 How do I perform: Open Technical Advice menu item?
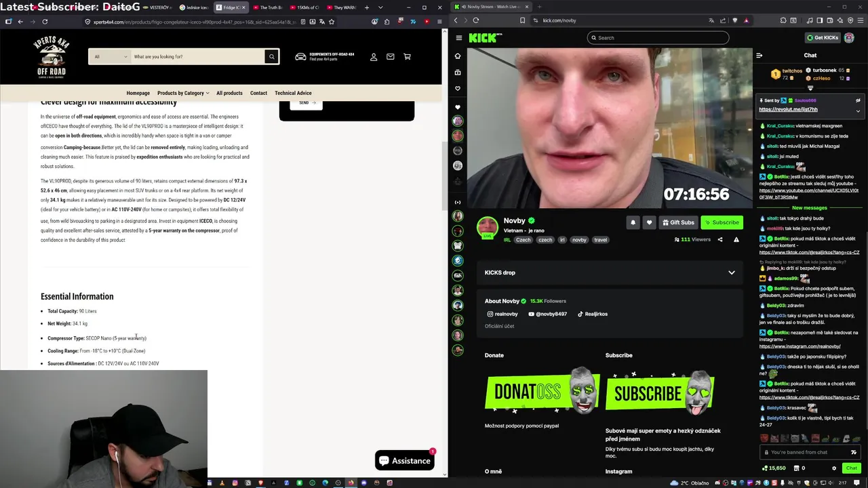293,93
